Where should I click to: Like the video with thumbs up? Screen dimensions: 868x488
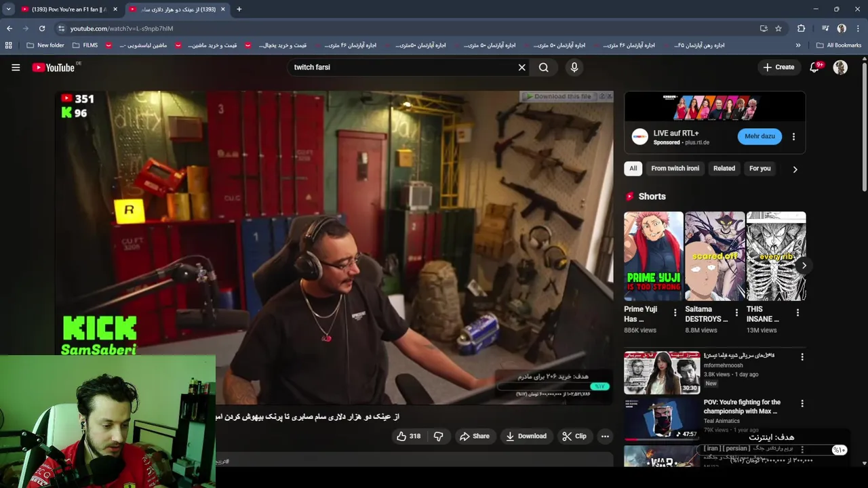click(409, 436)
